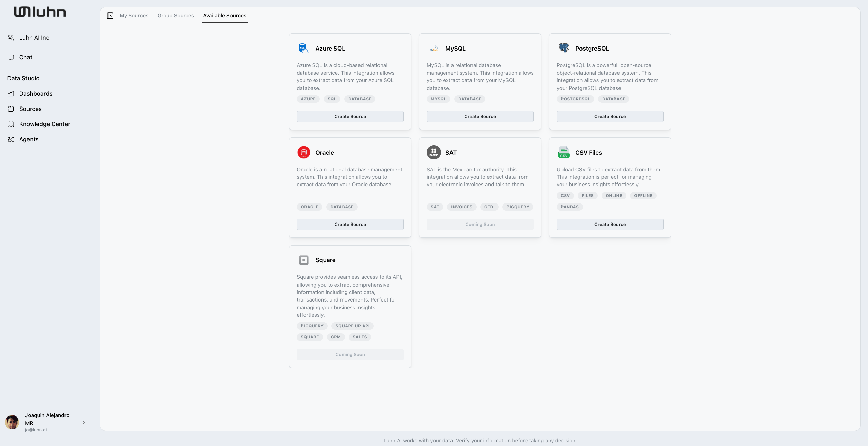The width and height of the screenshot is (868, 446).
Task: Switch to the Group Sources tab
Action: pos(176,16)
